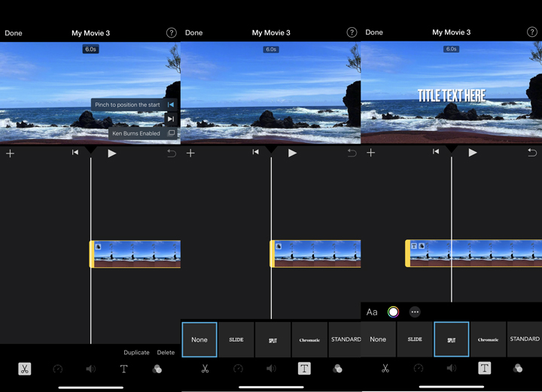542x392 pixels.
Task: Skip to beginning in left screen
Action: tap(75, 152)
